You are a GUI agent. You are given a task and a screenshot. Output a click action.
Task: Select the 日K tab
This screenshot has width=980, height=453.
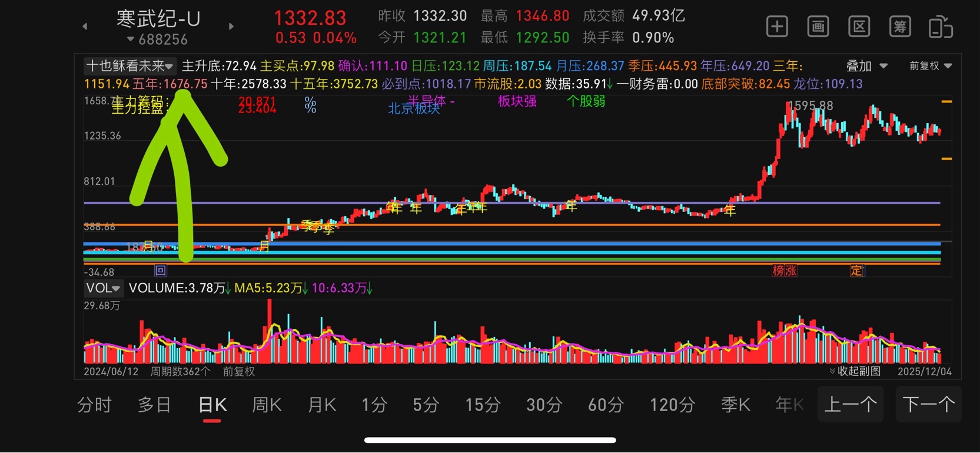[212, 405]
